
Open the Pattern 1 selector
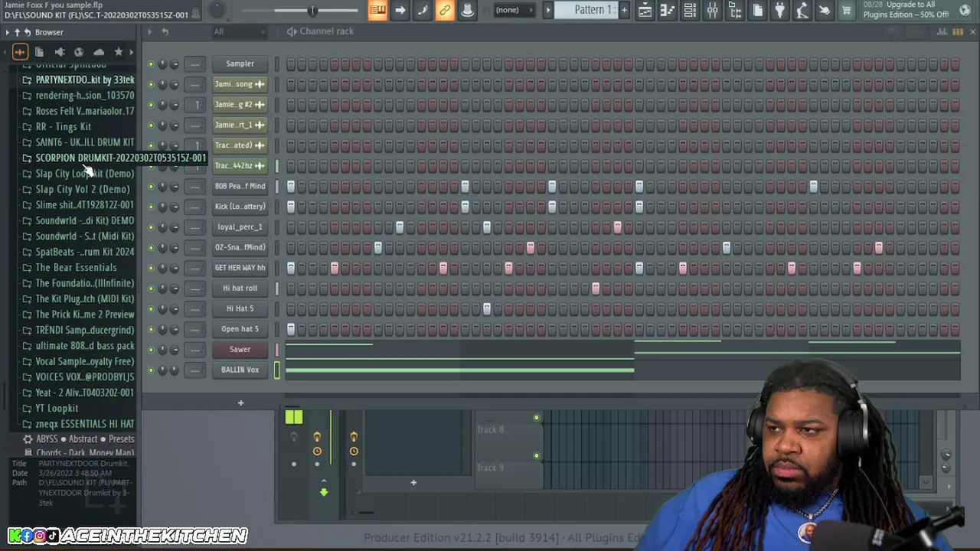click(x=593, y=10)
